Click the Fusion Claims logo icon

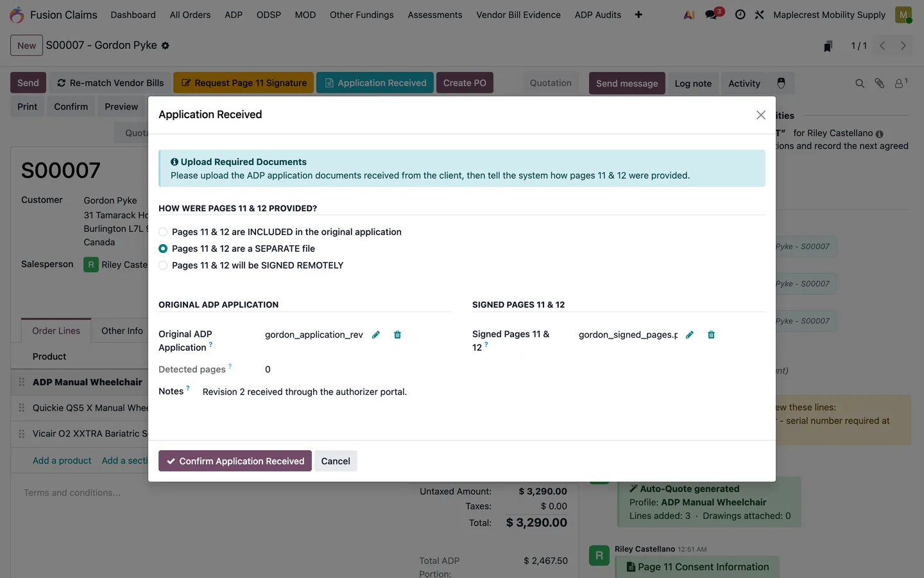[x=17, y=15]
